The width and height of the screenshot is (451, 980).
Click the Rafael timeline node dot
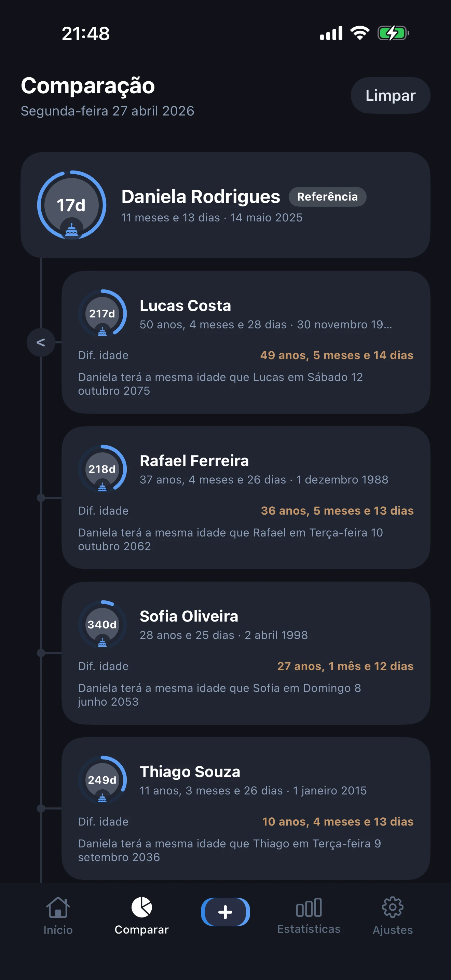pos(41,498)
